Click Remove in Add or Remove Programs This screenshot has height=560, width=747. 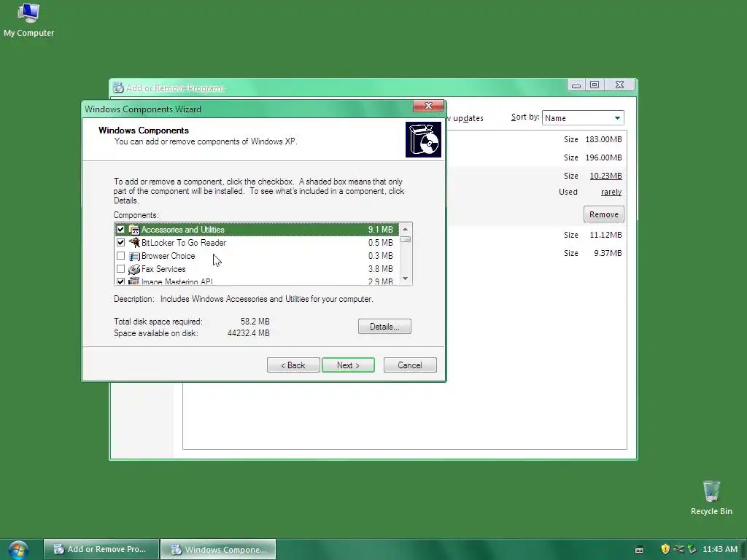[603, 214]
